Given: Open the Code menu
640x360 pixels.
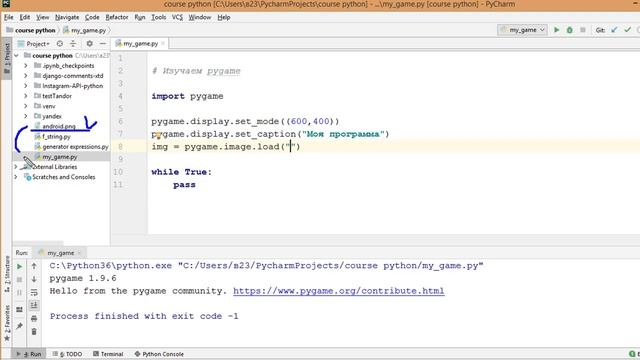Looking at the screenshot, I should 92,17.
